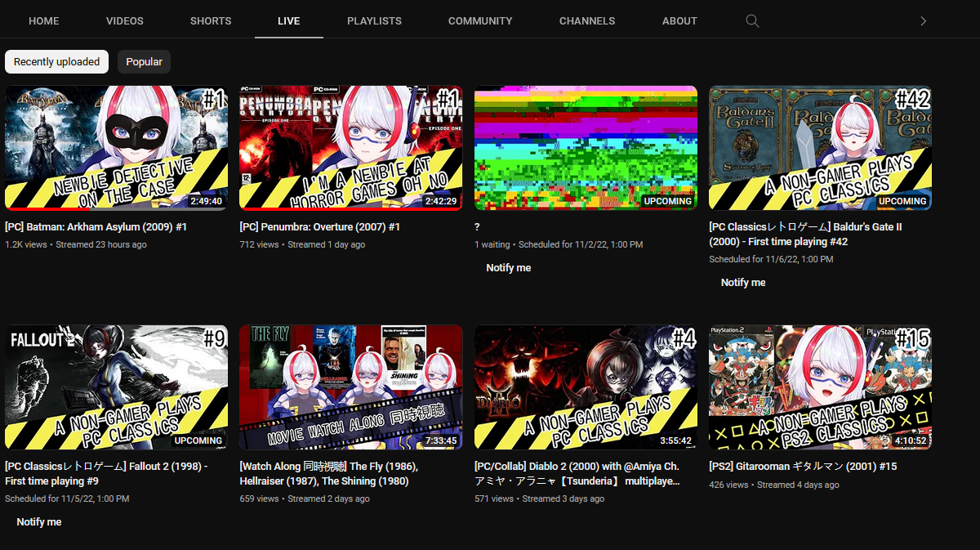The width and height of the screenshot is (980, 550).
Task: Open the Diablo 2 collab thumbnail
Action: (586, 387)
